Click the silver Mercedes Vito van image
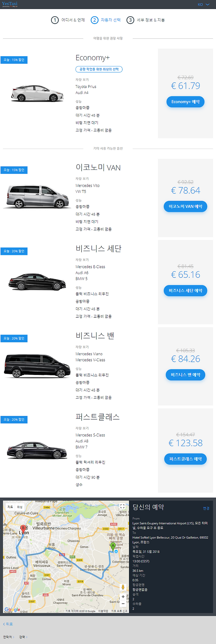Screen dimensions: 216x644 (x=37, y=196)
